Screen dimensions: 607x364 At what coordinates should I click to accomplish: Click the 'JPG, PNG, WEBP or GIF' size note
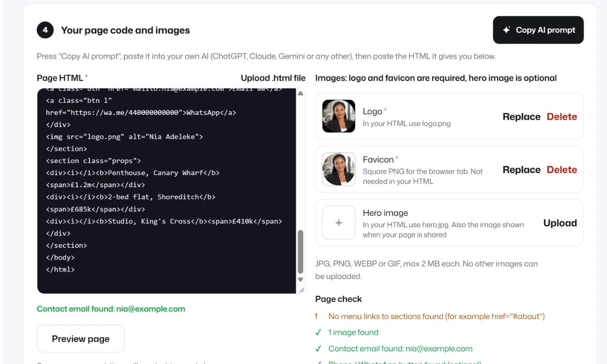click(x=426, y=270)
